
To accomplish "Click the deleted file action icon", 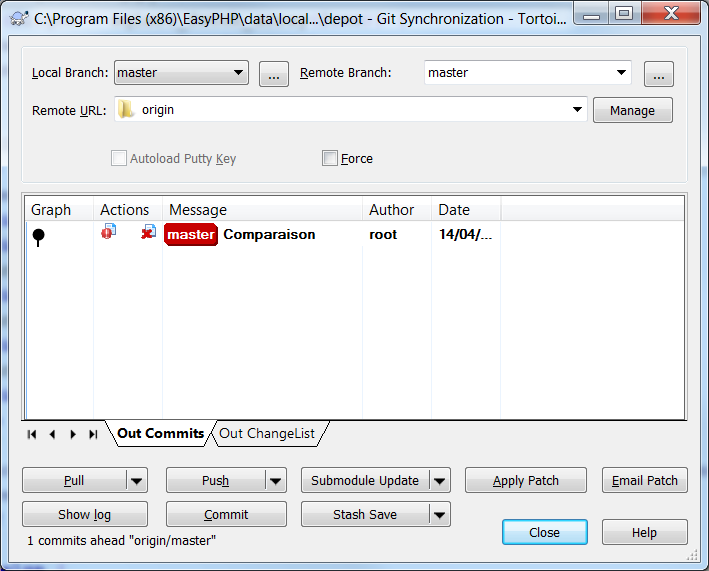I will click(148, 232).
